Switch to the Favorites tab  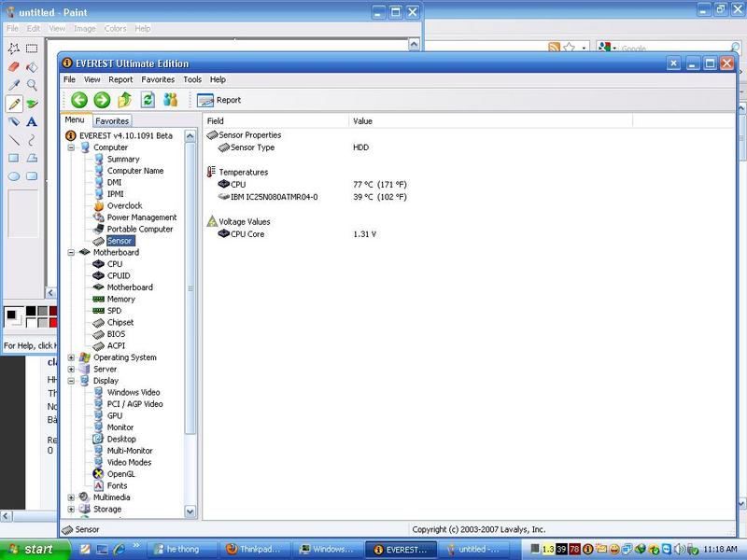(x=112, y=120)
